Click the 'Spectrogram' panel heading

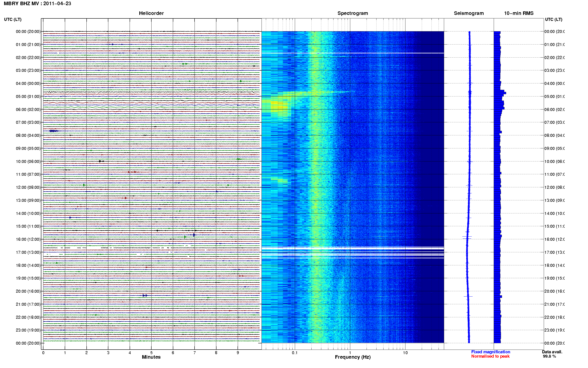(x=353, y=13)
